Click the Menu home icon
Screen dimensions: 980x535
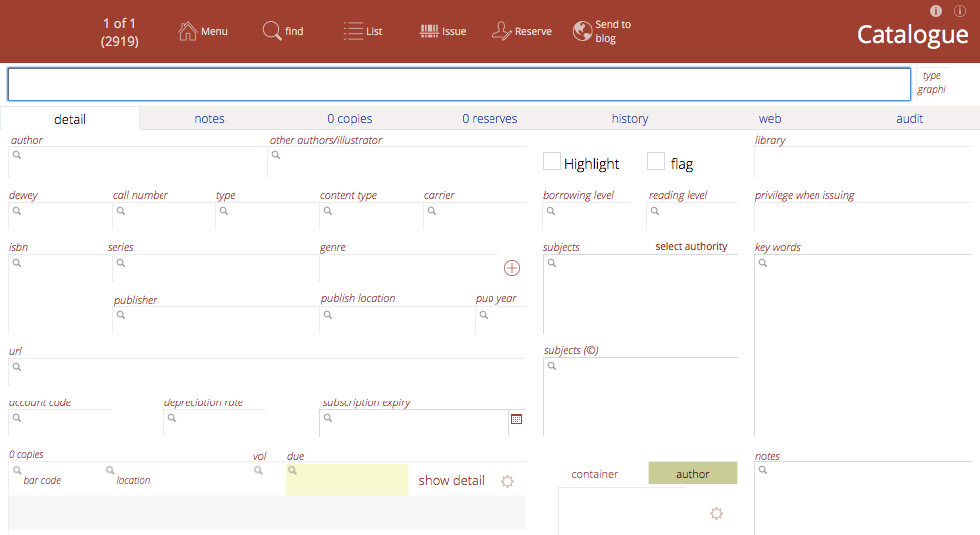pyautogui.click(x=188, y=31)
